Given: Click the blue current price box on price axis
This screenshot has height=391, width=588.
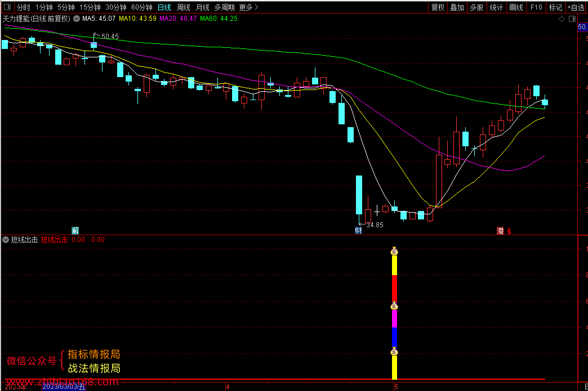Looking at the screenshot, I should pos(583,27).
